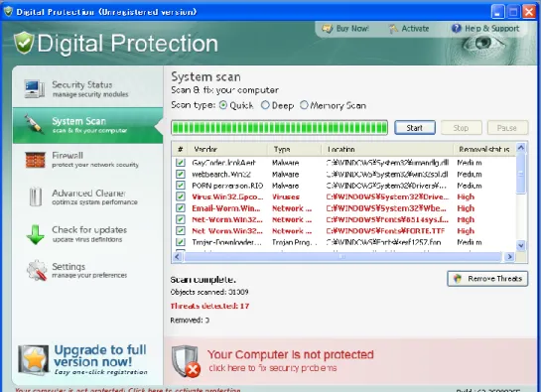Open the Settings section

coord(87,270)
